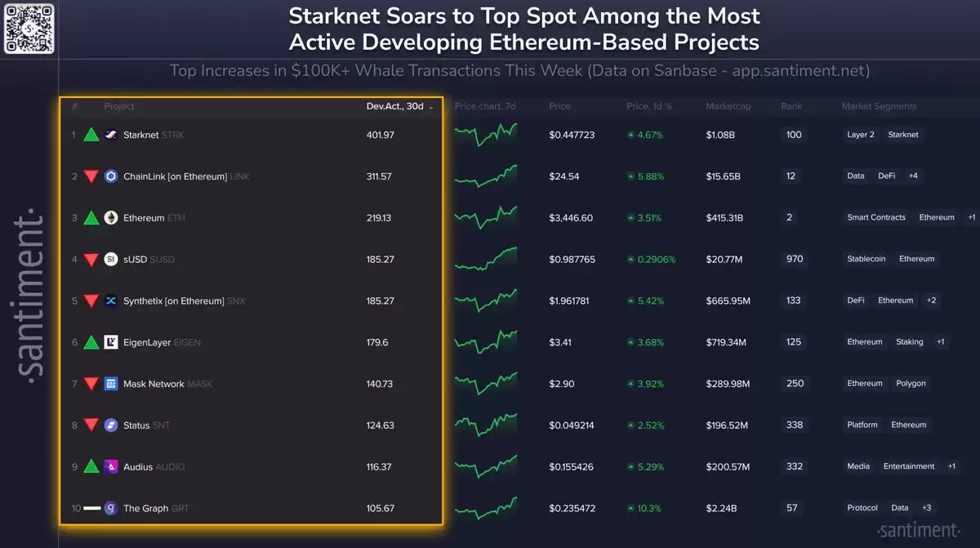Viewport: 980px width, 548px height.
Task: Click The Graph GRT logo icon
Action: tap(111, 508)
